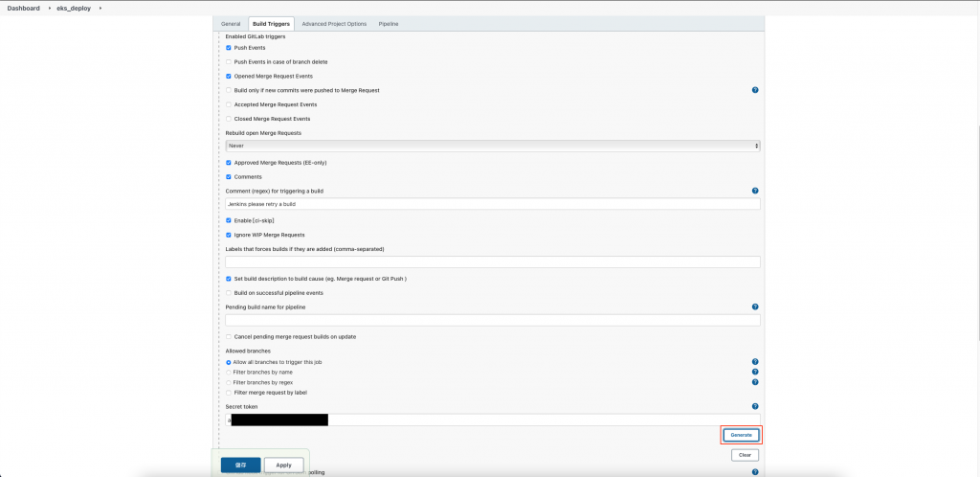Open eks_deploy breadcrumb link
Viewport: 980px width, 477px height.
(75, 8)
